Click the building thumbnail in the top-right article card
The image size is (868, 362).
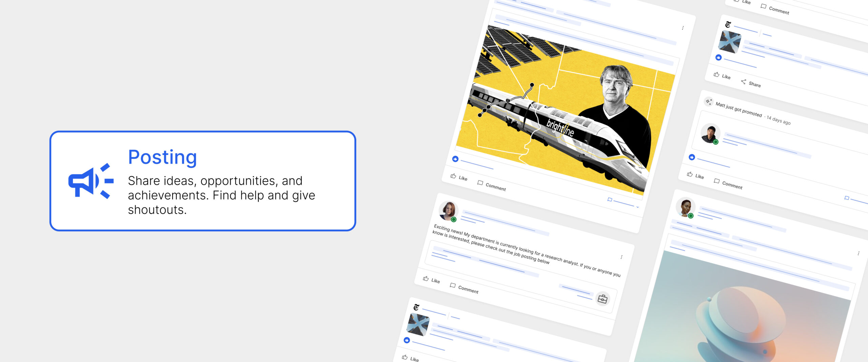[x=730, y=42]
